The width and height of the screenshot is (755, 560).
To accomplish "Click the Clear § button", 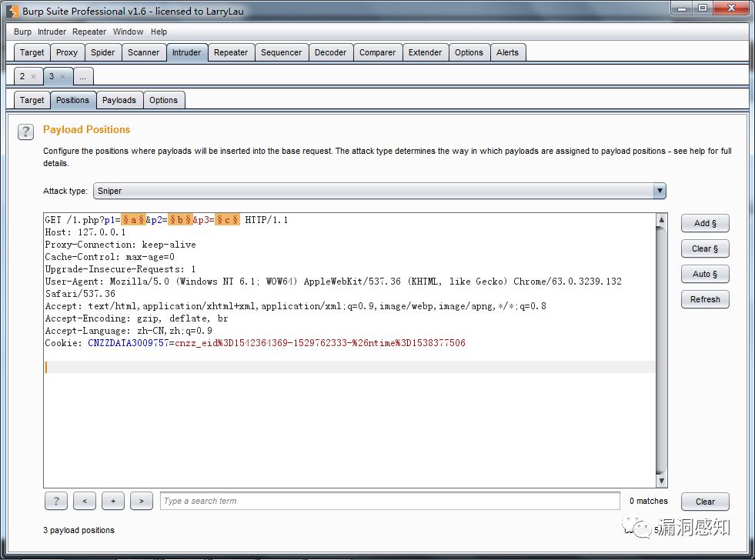I will click(705, 248).
